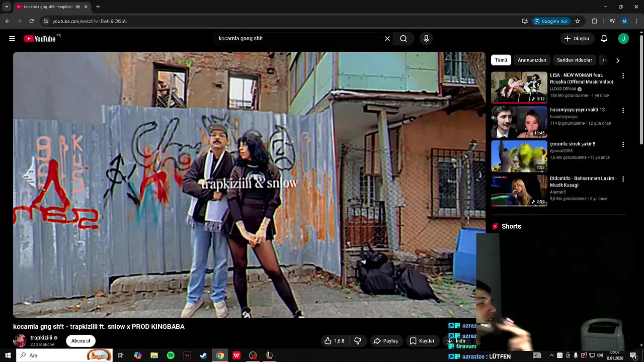Like the video with thumbs up
644x362 pixels.
pyautogui.click(x=335, y=341)
